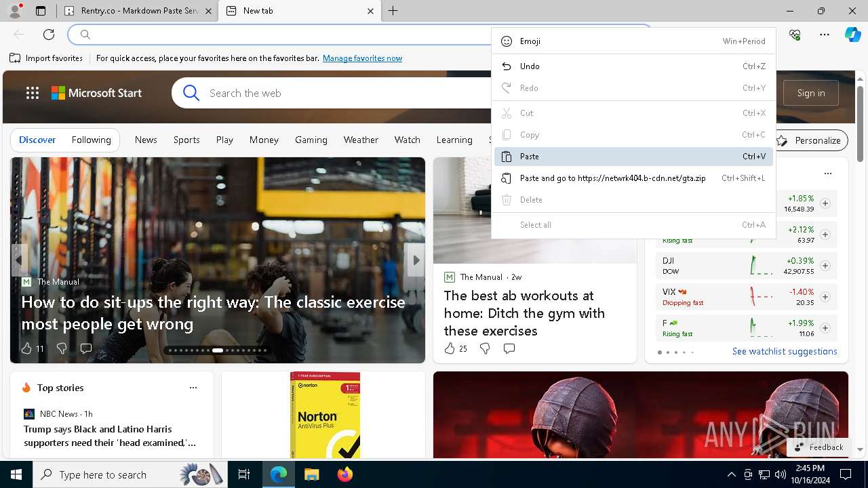Click Sign in button
Image resolution: width=868 pixels, height=488 pixels.
pos(811,93)
